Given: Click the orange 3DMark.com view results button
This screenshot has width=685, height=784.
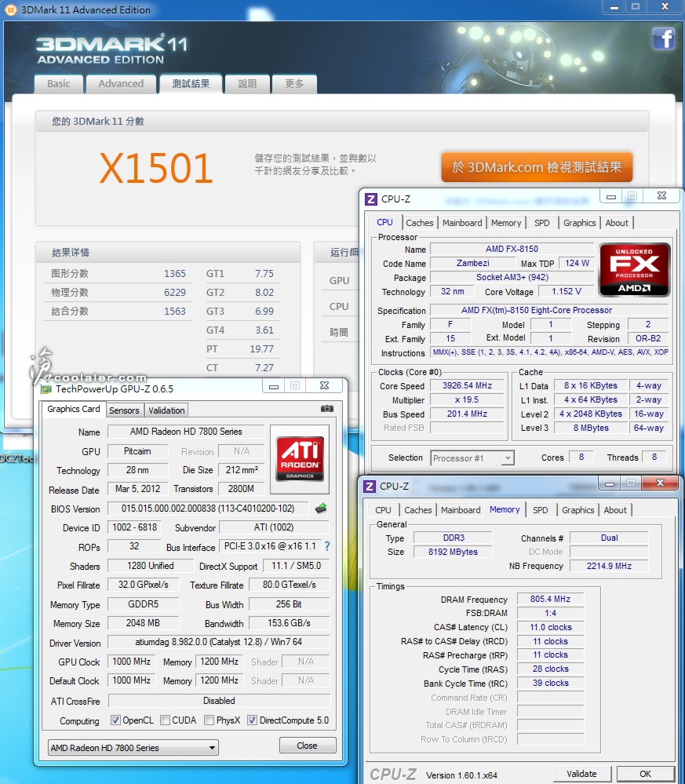Looking at the screenshot, I should (537, 167).
